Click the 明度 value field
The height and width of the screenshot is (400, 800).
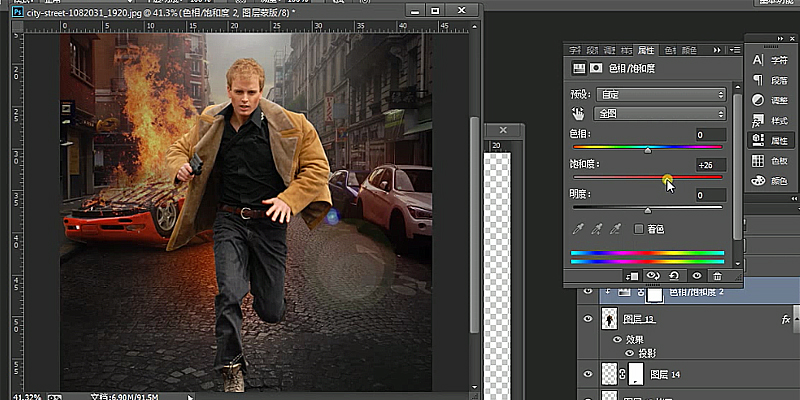pyautogui.click(x=711, y=195)
